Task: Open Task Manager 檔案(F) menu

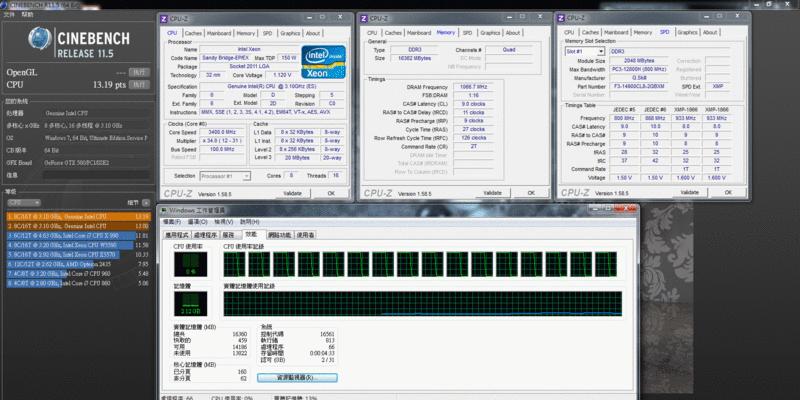Action: point(171,222)
